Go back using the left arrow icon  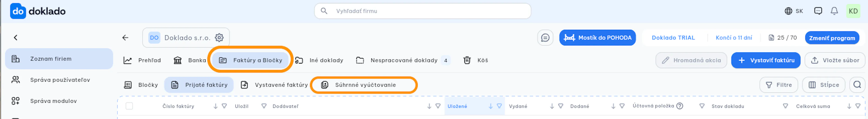125,38
